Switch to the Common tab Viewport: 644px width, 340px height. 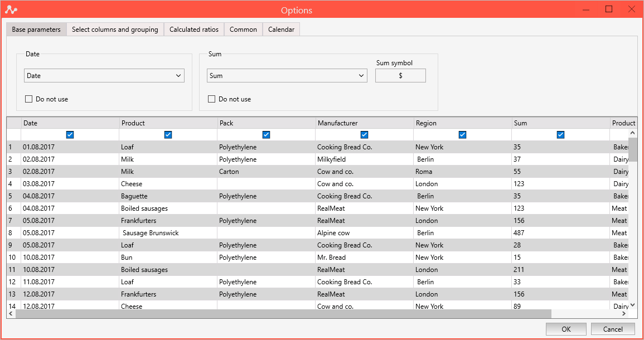[243, 30]
